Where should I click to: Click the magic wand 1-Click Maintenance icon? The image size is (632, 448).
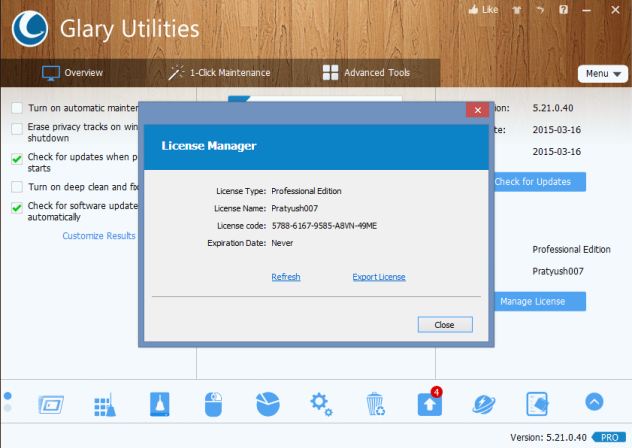point(176,73)
